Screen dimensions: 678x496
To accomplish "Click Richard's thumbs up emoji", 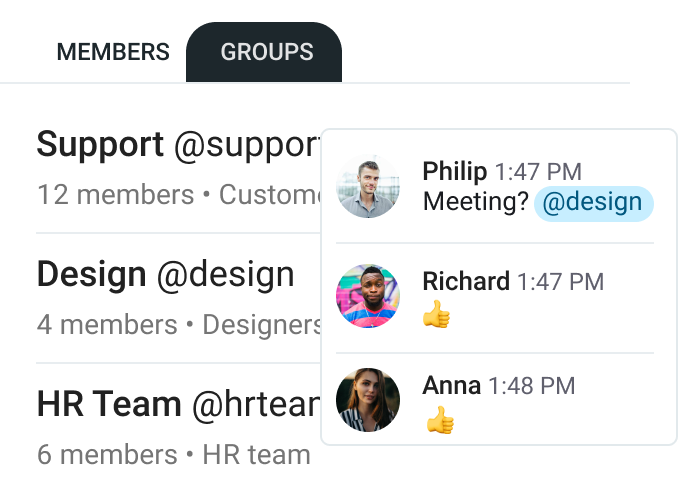I will point(438,316).
